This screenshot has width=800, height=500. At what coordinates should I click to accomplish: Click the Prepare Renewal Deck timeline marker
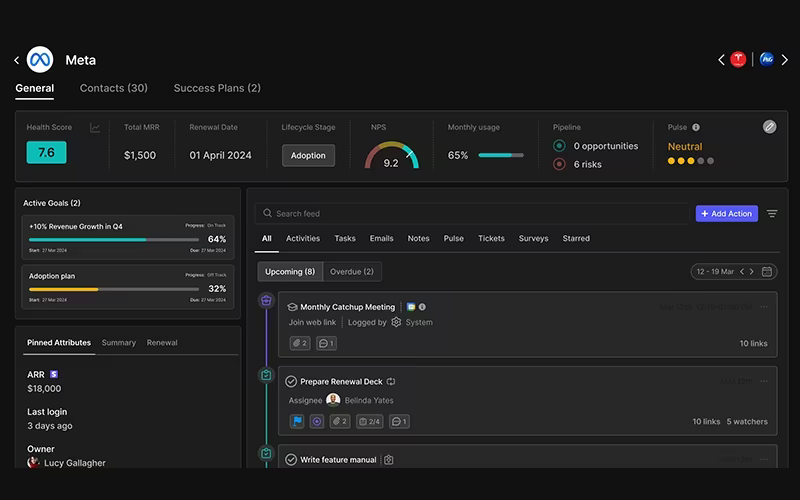tap(266, 375)
